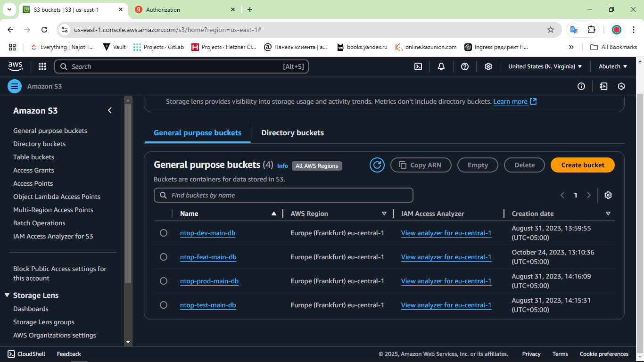View site information icon in address bar
The image size is (644, 362).
(x=65, y=30)
